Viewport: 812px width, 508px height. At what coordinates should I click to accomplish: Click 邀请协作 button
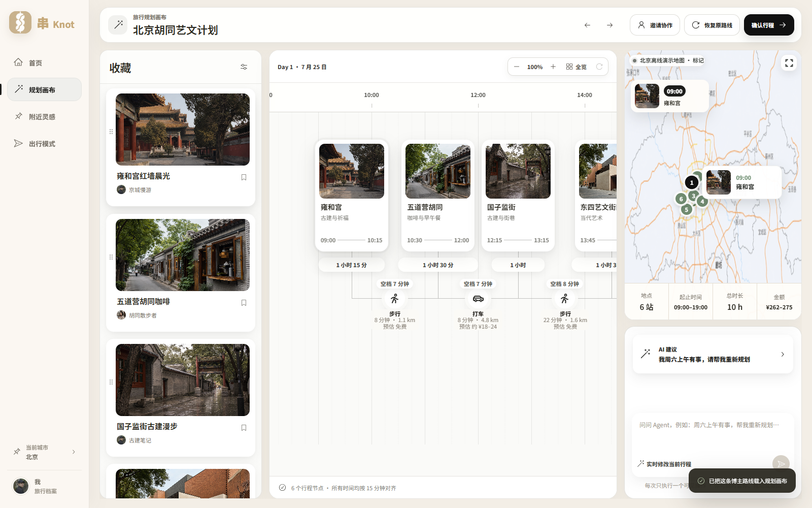point(655,25)
